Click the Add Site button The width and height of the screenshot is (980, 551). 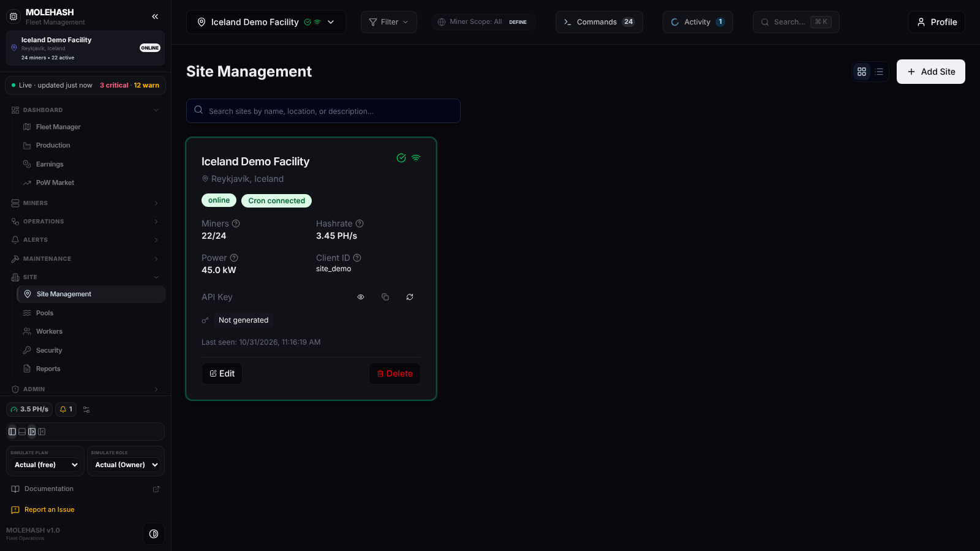[930, 72]
